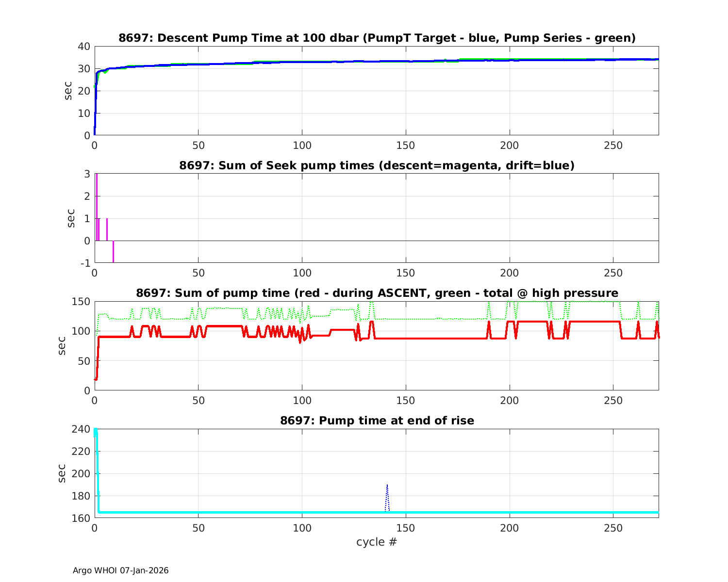Click the Sum of Seek pump times title
Viewport: 728px width, 582px height.
(x=377, y=165)
